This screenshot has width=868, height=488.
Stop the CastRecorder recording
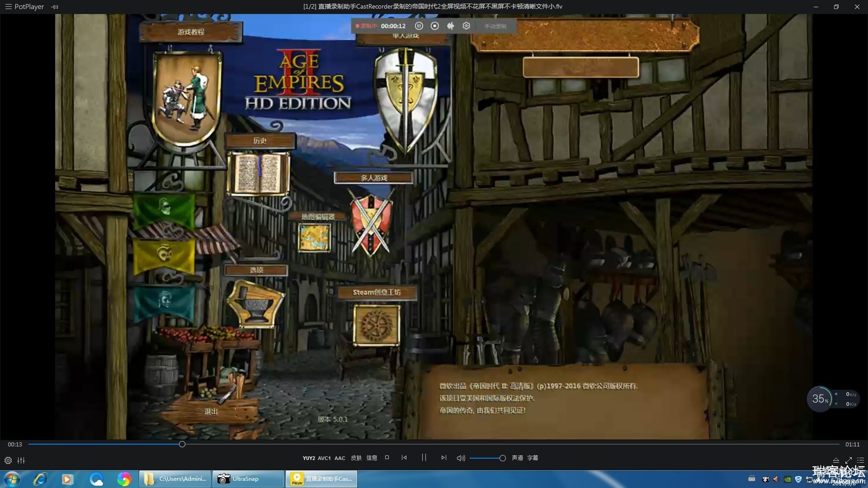(434, 26)
